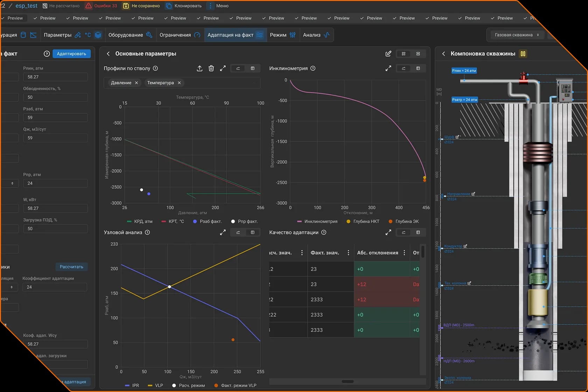
Task: Click the Адаптировать button
Action: pos(71,54)
